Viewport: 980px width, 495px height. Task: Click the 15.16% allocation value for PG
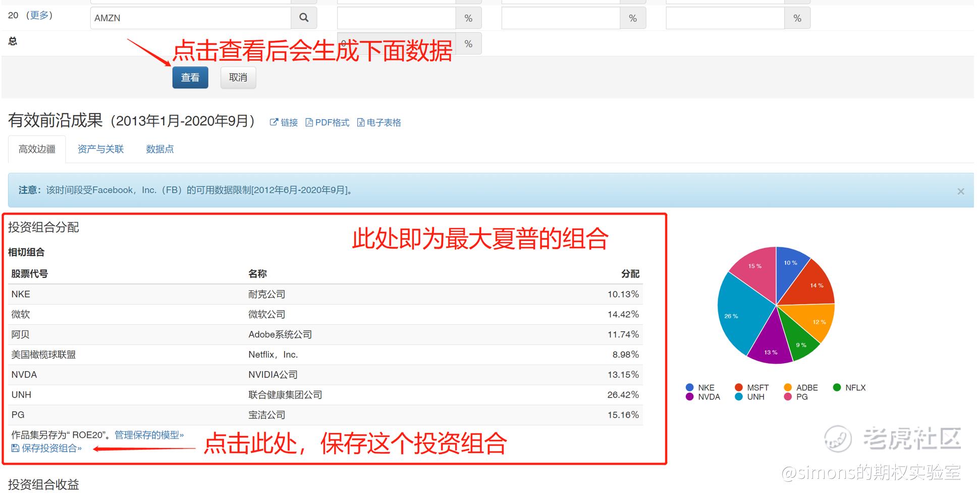623,415
